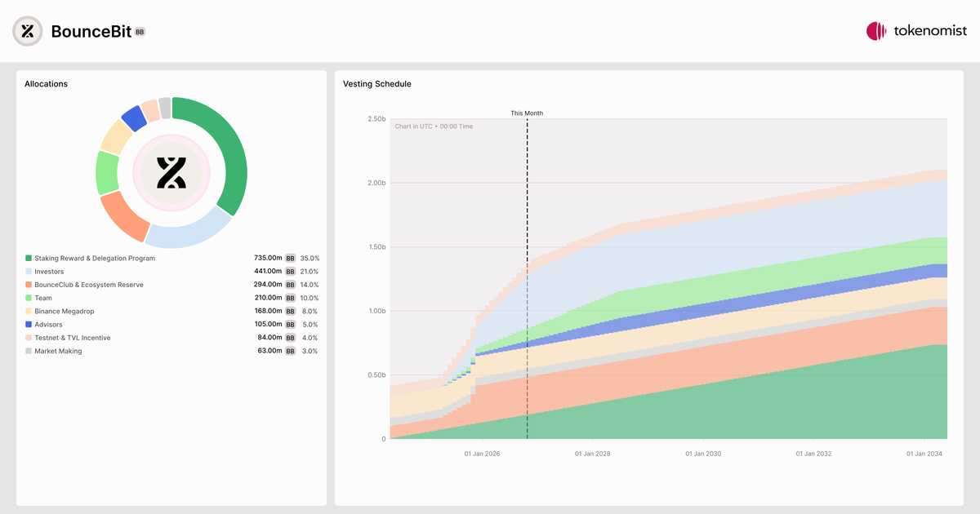Image resolution: width=980 pixels, height=514 pixels.
Task: Click the 21.0% Investors percentage
Action: pos(310,272)
